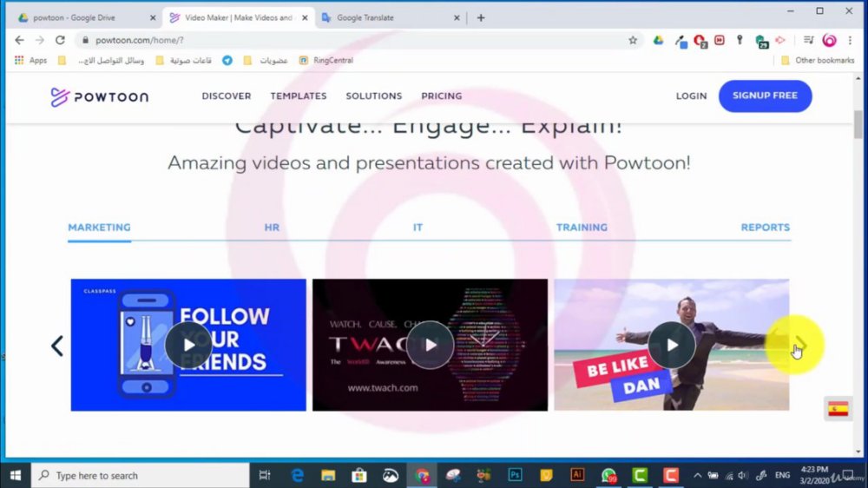Click the Powtoon logo in header
Viewport: 868px width, 488px height.
point(100,96)
